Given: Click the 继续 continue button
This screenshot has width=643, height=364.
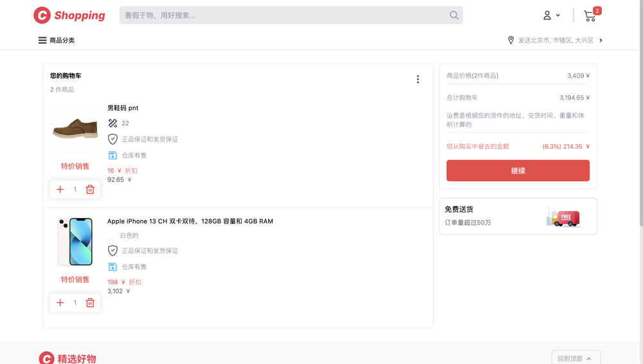Looking at the screenshot, I should point(518,170).
